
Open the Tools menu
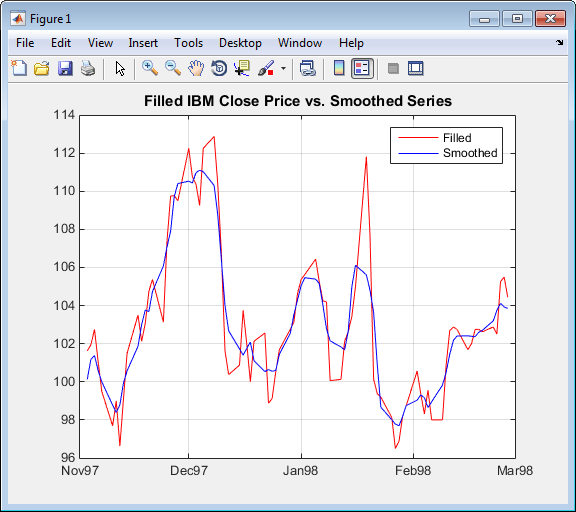188,43
